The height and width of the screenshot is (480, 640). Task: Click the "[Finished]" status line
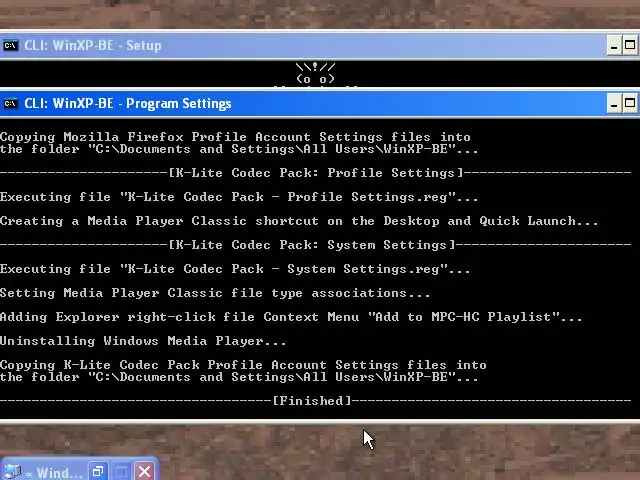coord(312,401)
